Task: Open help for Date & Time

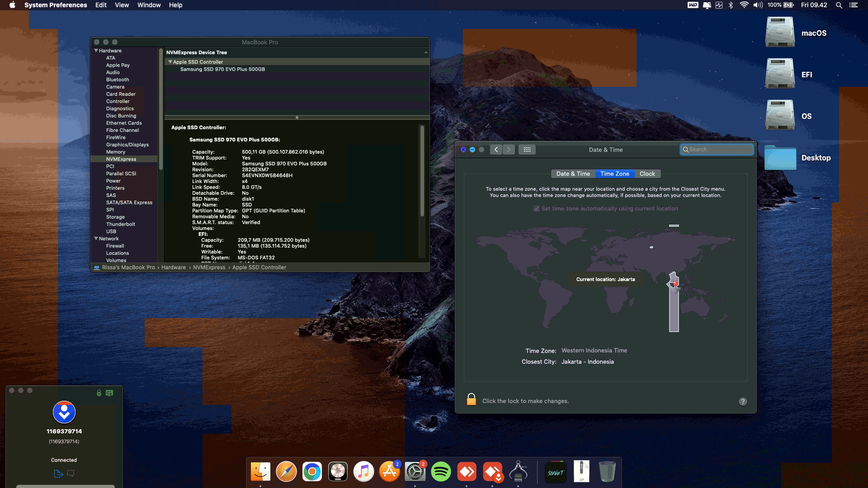Action: pos(743,401)
